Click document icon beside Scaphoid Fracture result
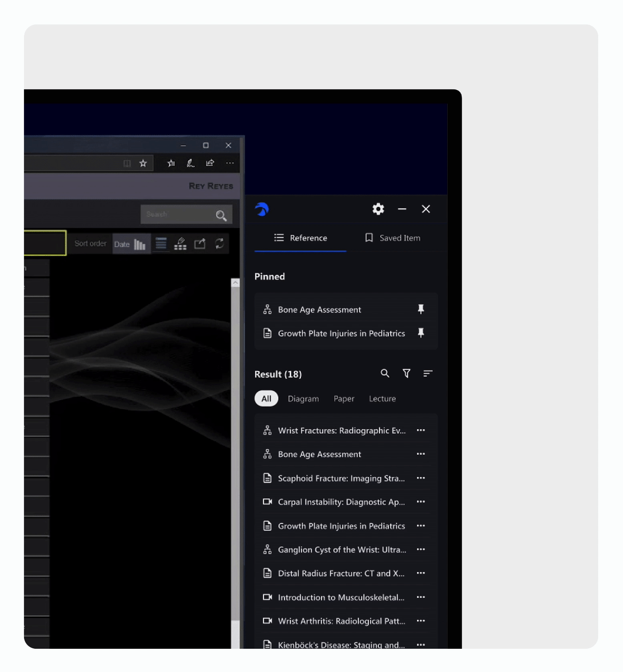The image size is (623, 672). coord(267,478)
